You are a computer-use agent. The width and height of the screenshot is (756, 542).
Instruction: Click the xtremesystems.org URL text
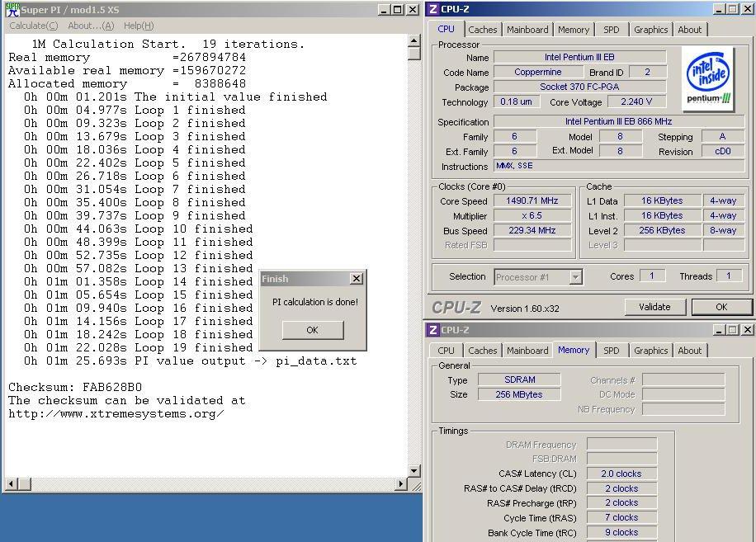tap(116, 414)
